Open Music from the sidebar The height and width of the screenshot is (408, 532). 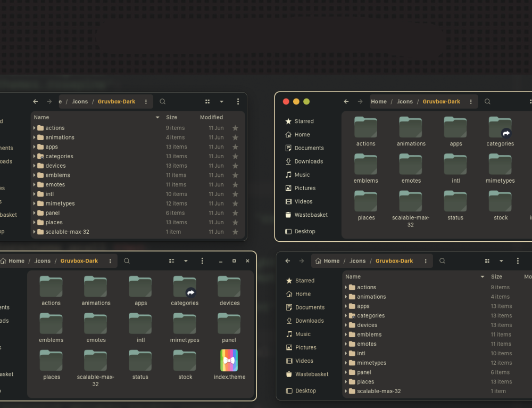302,174
